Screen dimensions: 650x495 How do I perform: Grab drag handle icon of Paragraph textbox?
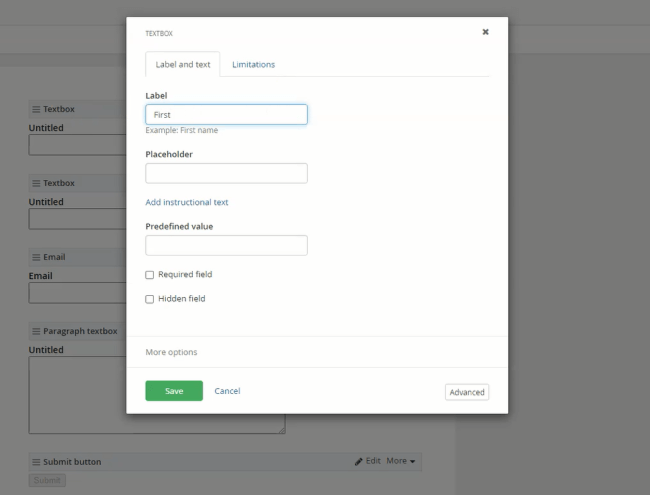pyautogui.click(x=36, y=331)
